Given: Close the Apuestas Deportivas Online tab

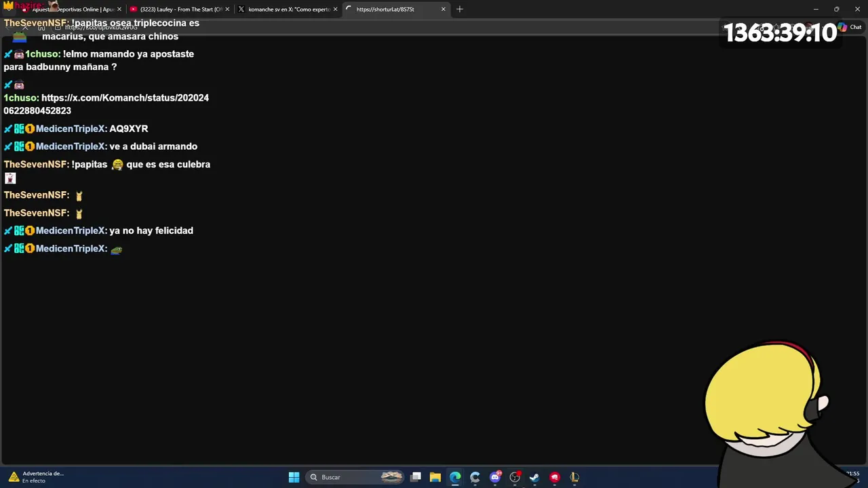Looking at the screenshot, I should coord(119,9).
